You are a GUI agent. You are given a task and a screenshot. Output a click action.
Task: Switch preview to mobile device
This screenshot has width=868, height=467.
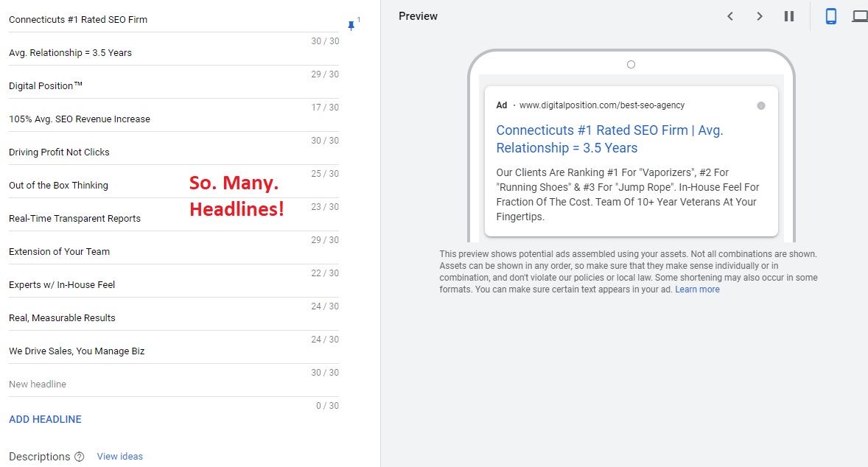click(831, 17)
